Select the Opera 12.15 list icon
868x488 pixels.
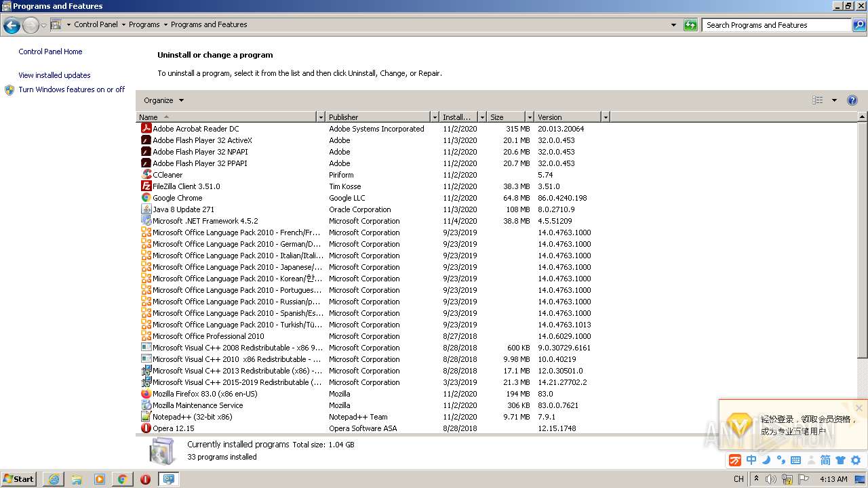tap(146, 428)
